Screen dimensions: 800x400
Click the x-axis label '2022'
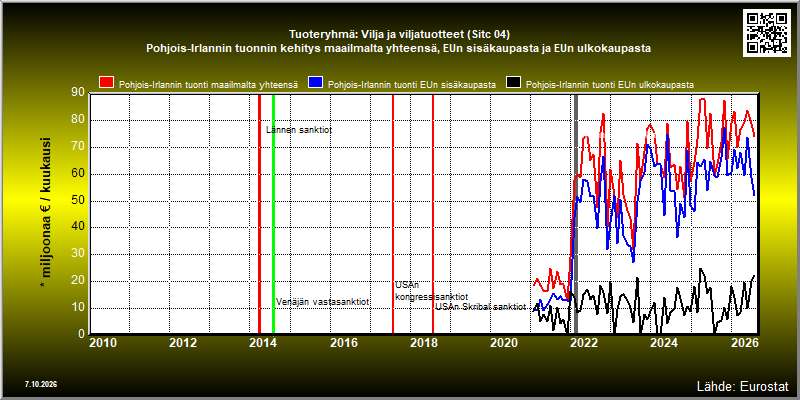(584, 342)
